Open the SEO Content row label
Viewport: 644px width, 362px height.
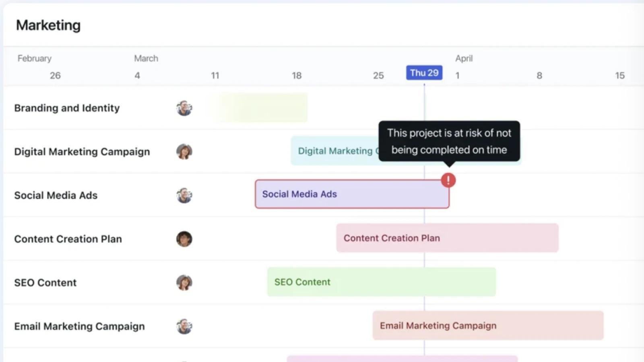(45, 283)
